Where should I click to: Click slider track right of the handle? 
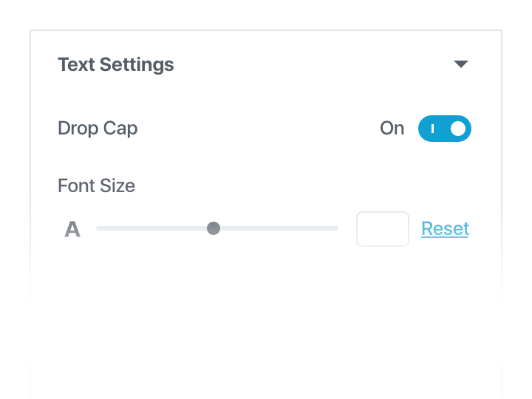[x=277, y=228]
